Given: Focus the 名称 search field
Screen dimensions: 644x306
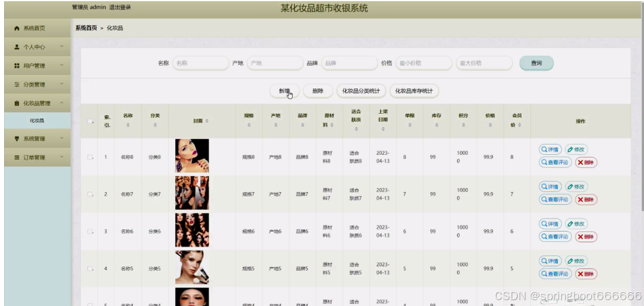Looking at the screenshot, I should [x=200, y=64].
